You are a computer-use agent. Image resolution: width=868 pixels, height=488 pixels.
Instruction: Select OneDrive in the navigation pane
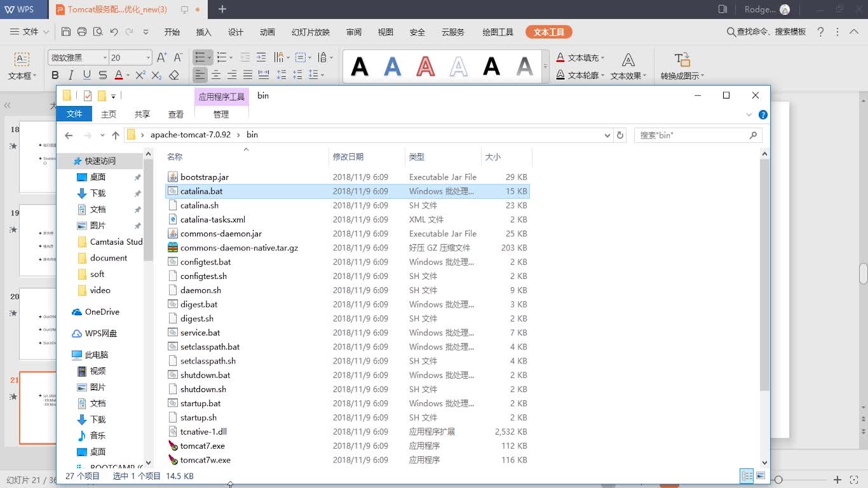102,312
